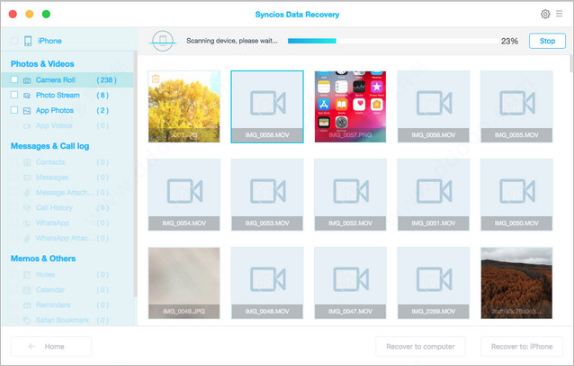Open settings with the gear icon
The image size is (574, 366).
click(x=545, y=14)
